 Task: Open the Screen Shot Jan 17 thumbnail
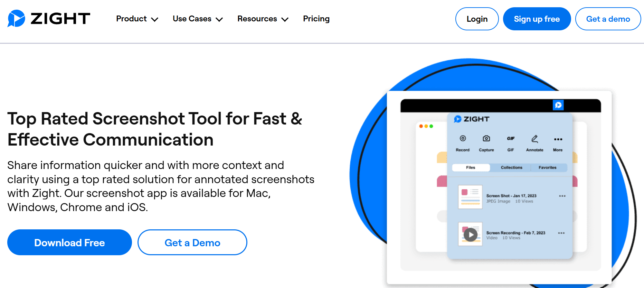pyautogui.click(x=470, y=197)
